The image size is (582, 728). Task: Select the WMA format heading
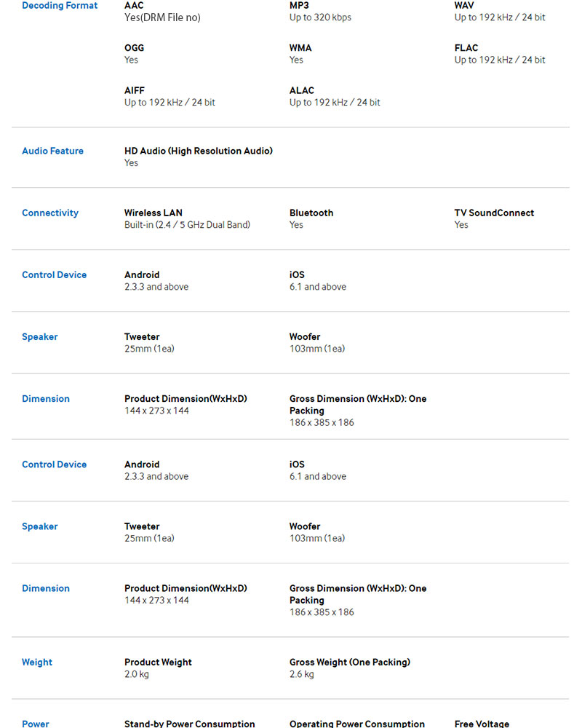point(300,48)
